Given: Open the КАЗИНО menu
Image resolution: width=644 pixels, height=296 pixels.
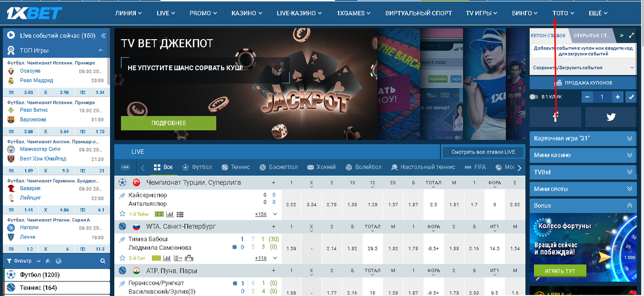Looking at the screenshot, I should click(x=247, y=13).
